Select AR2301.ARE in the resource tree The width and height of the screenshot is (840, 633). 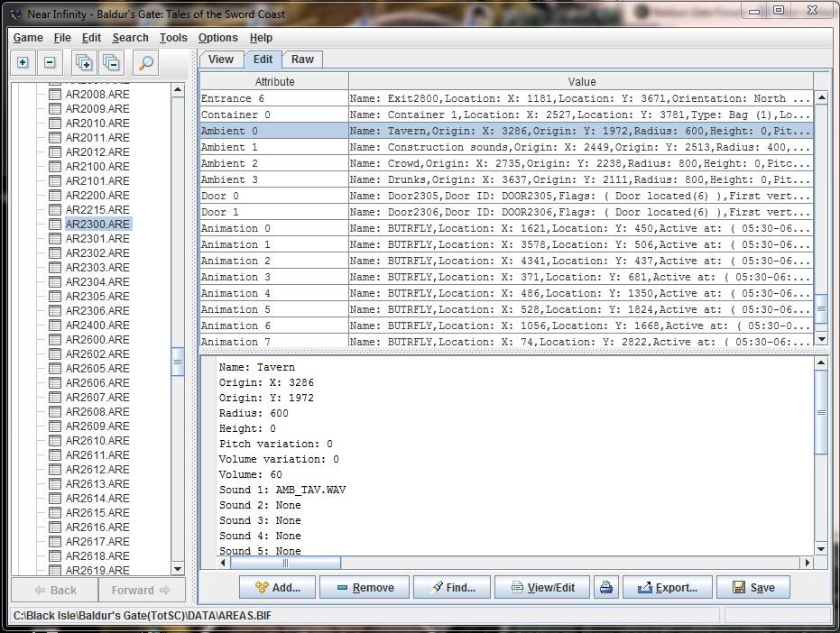click(x=97, y=238)
